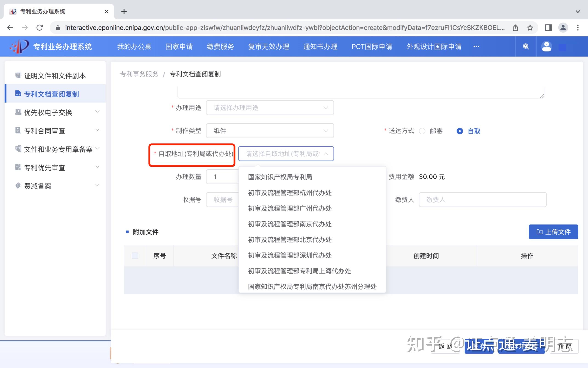The image size is (588, 368).
Task: Click the 创建时间 column header
Action: click(426, 256)
